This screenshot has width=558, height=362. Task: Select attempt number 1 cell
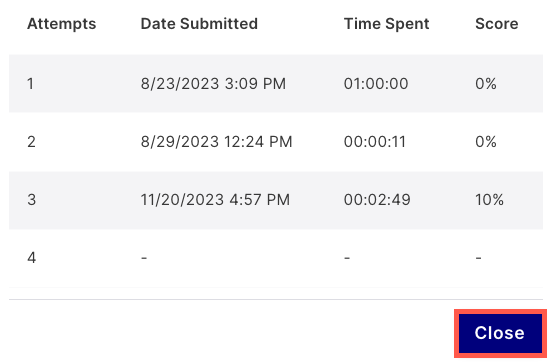click(x=31, y=84)
